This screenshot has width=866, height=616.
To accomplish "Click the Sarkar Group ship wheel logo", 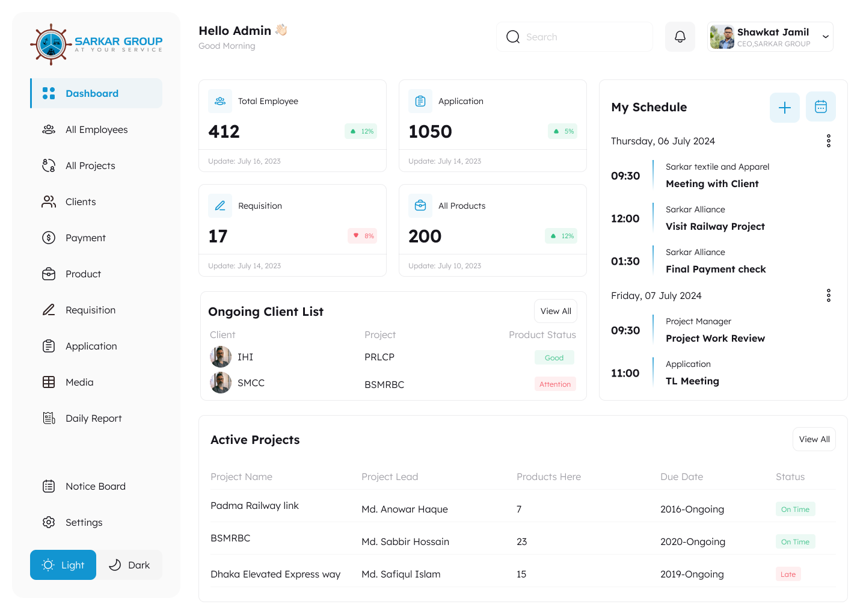I will point(51,44).
